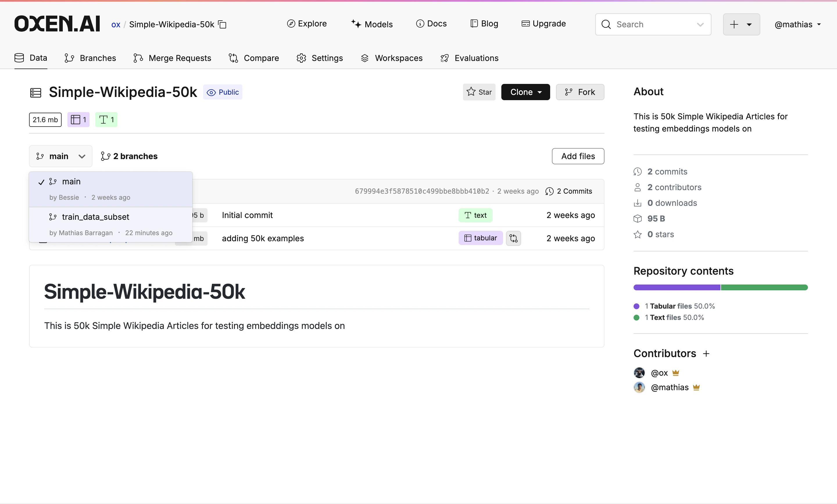837x504 pixels.
Task: Open the Workspaces tab
Action: pyautogui.click(x=391, y=58)
